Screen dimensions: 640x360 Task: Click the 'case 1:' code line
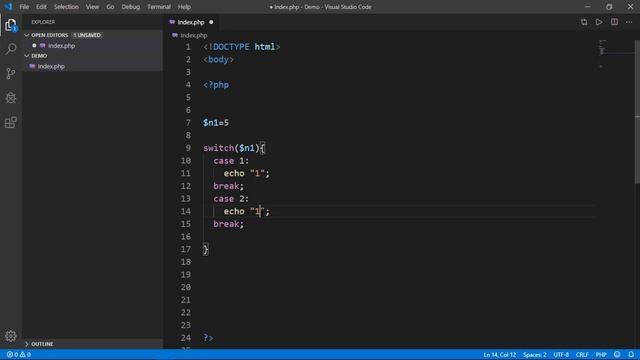[231, 160]
